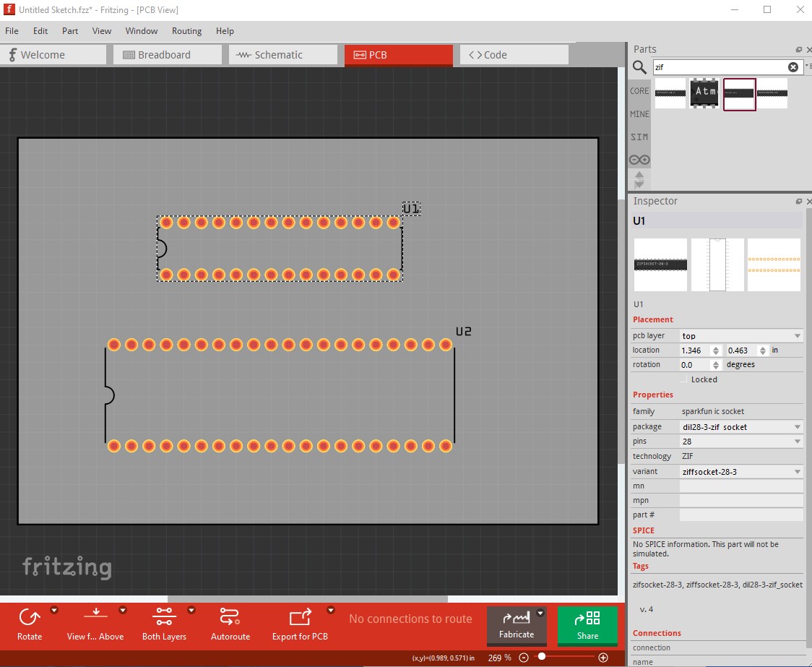Image resolution: width=812 pixels, height=667 pixels.
Task: Adjust the zoom slider handle
Action: click(x=542, y=657)
